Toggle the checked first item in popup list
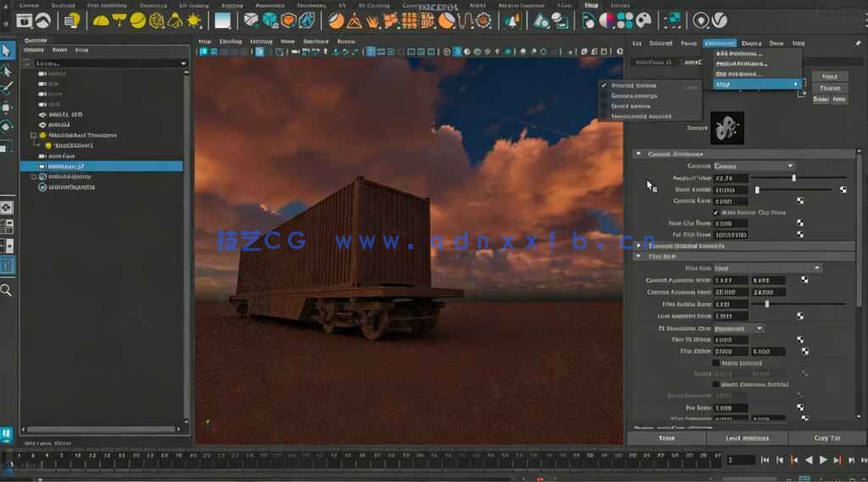The image size is (868, 482). coord(650,86)
